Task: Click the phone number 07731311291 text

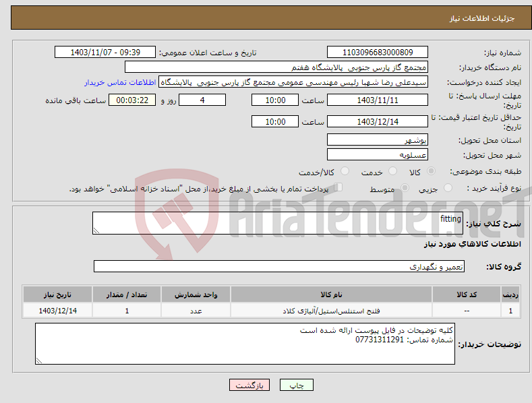Action: point(380,340)
